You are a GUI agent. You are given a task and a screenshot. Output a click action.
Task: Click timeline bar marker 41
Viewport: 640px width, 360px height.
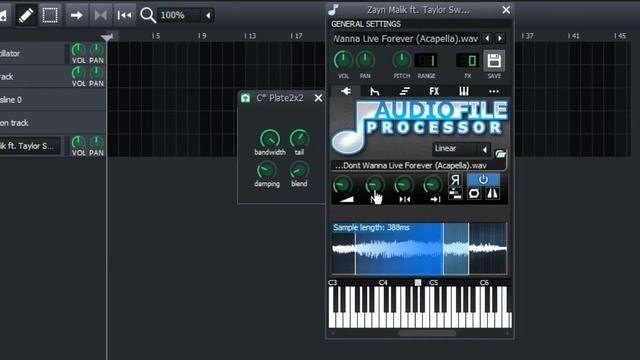(573, 36)
